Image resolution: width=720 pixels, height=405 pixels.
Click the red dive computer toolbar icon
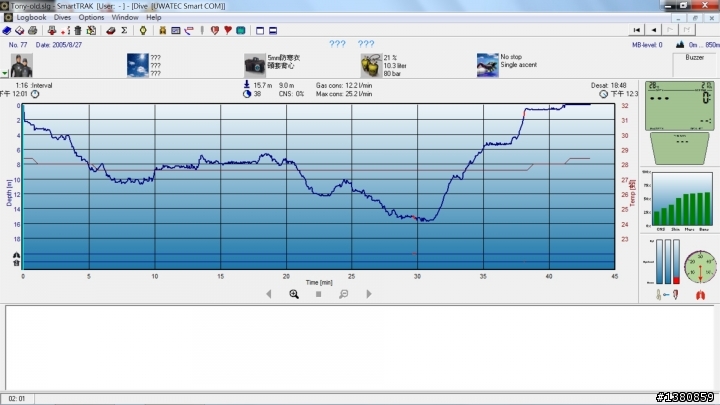[111, 31]
